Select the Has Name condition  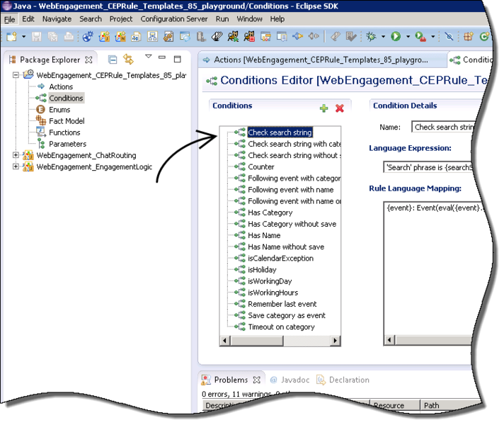coord(264,235)
